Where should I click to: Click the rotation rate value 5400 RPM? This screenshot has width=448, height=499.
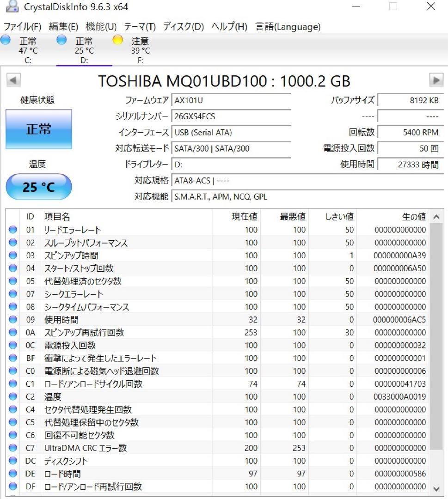point(411,133)
